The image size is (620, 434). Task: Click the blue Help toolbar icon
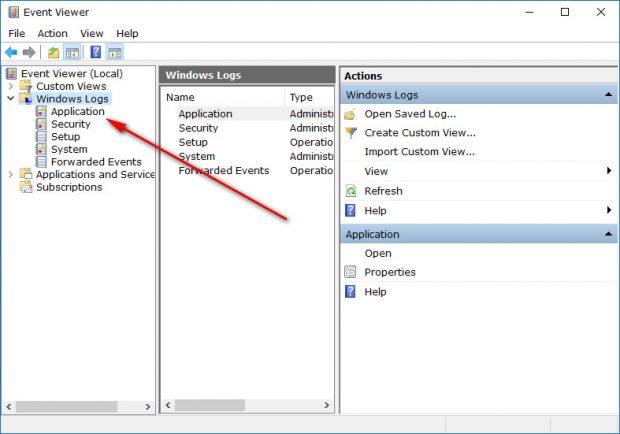tap(96, 52)
